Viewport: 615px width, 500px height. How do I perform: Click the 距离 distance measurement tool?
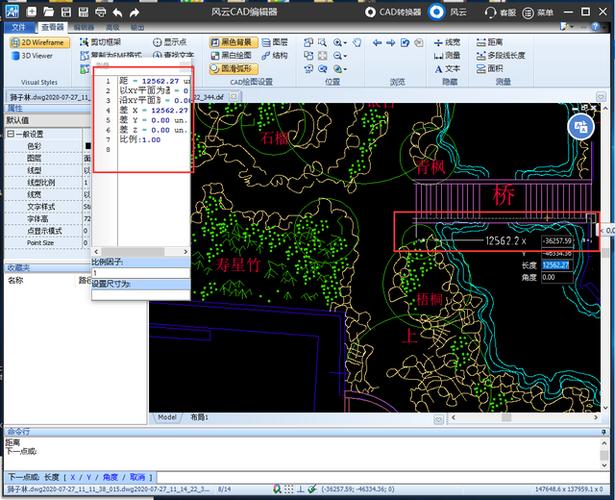(x=490, y=43)
